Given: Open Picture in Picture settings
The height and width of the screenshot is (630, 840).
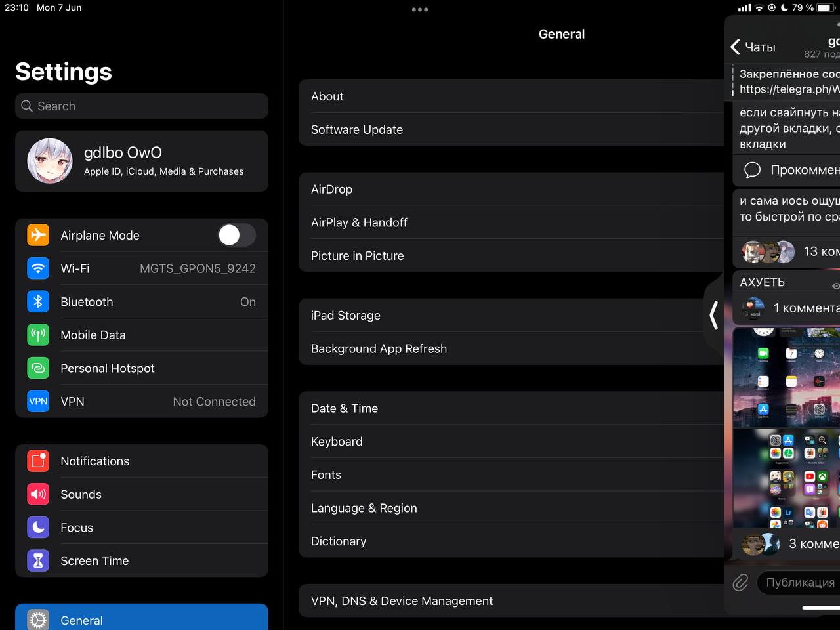Looking at the screenshot, I should pyautogui.click(x=512, y=255).
